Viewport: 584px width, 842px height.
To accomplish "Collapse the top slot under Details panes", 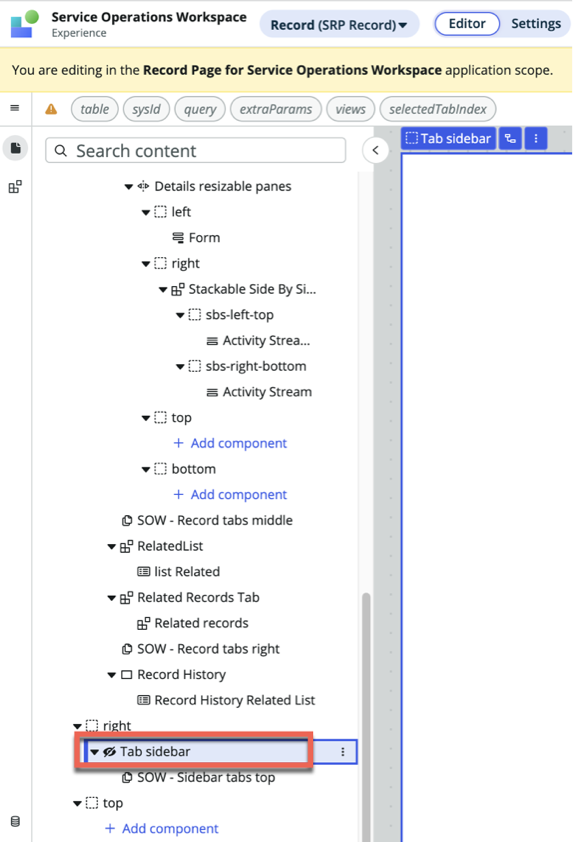I will [145, 418].
